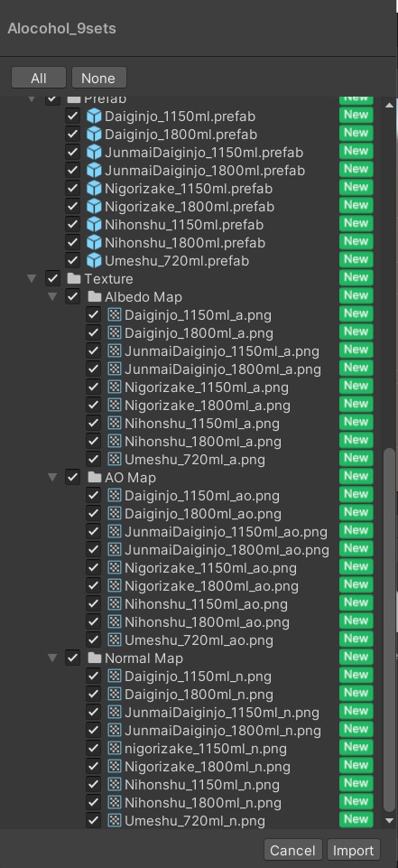This screenshot has height=868, width=398.
Task: Select Nigorizake_1150ml_ao.png file name
Action: 210,567
